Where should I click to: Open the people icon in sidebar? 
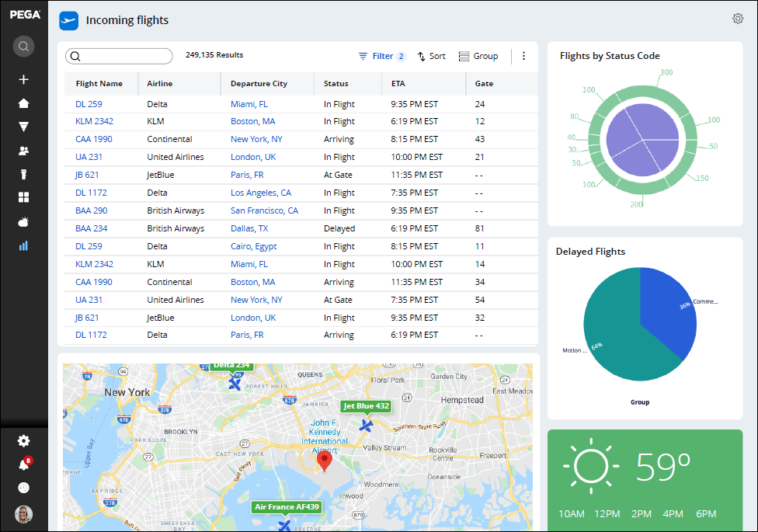23,151
